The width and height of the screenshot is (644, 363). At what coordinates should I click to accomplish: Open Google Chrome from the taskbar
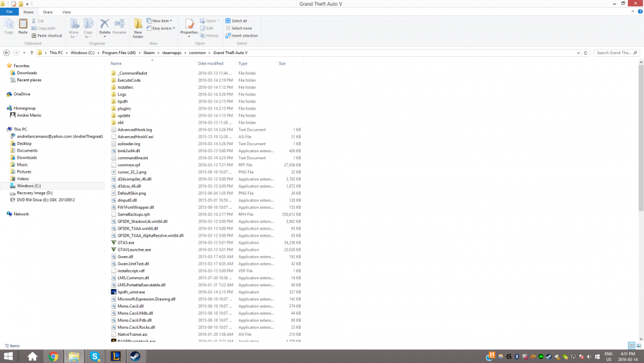[x=53, y=357]
